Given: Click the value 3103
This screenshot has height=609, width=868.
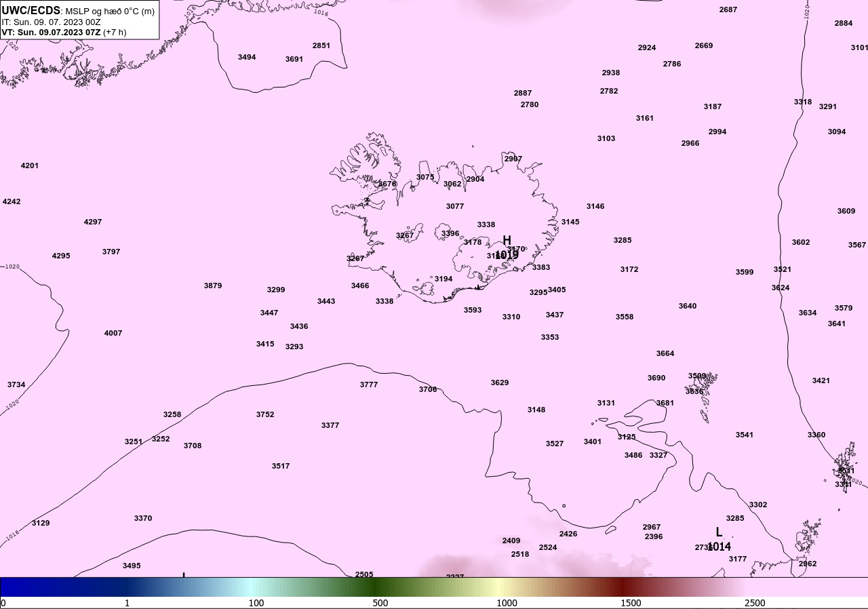Looking at the screenshot, I should tap(606, 138).
